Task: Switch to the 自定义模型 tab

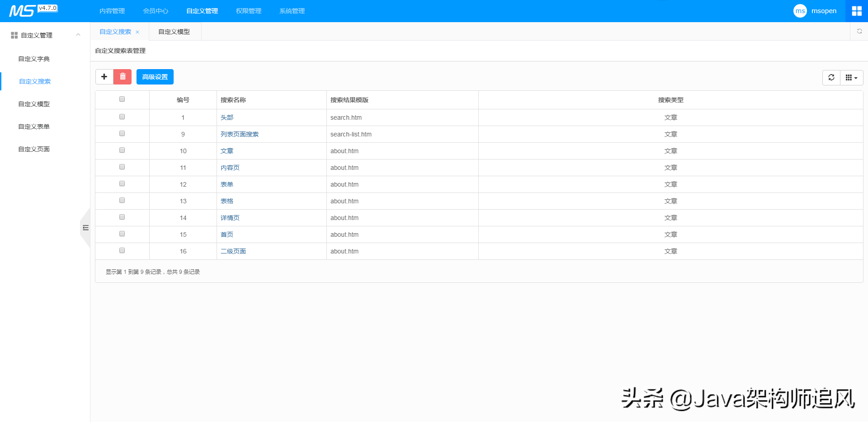Action: click(174, 31)
